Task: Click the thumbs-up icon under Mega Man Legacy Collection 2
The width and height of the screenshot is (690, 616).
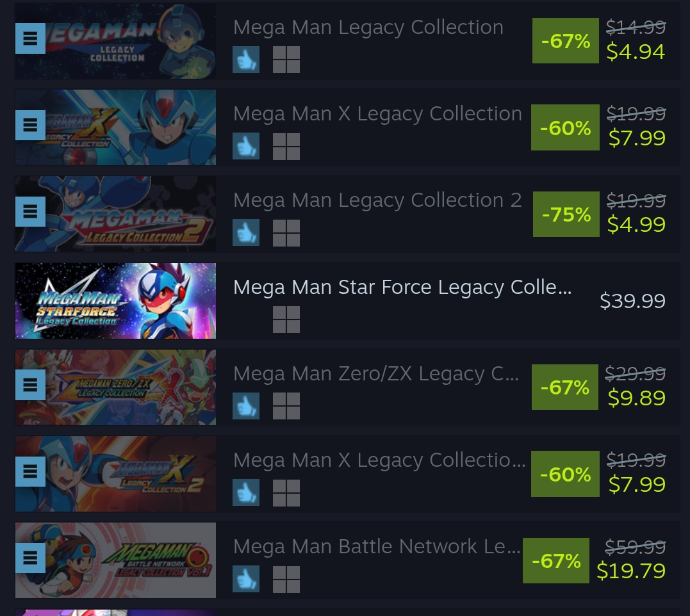Action: pyautogui.click(x=246, y=233)
